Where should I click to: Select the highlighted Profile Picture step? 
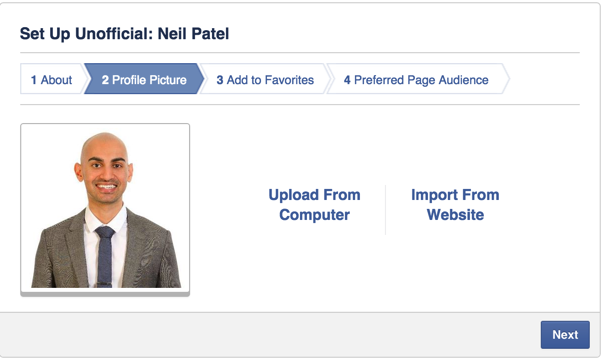coord(144,80)
